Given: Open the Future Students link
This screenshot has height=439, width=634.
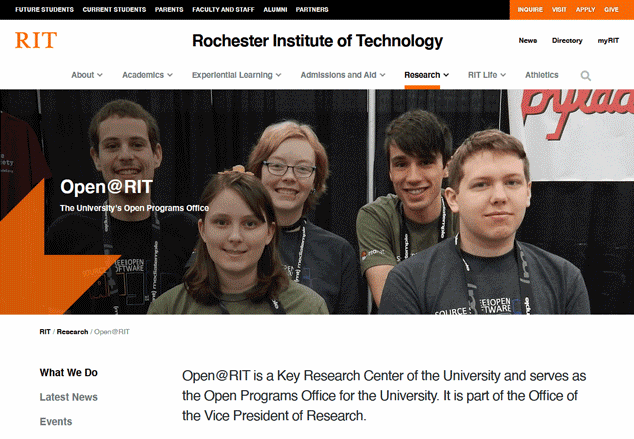Looking at the screenshot, I should (44, 9).
